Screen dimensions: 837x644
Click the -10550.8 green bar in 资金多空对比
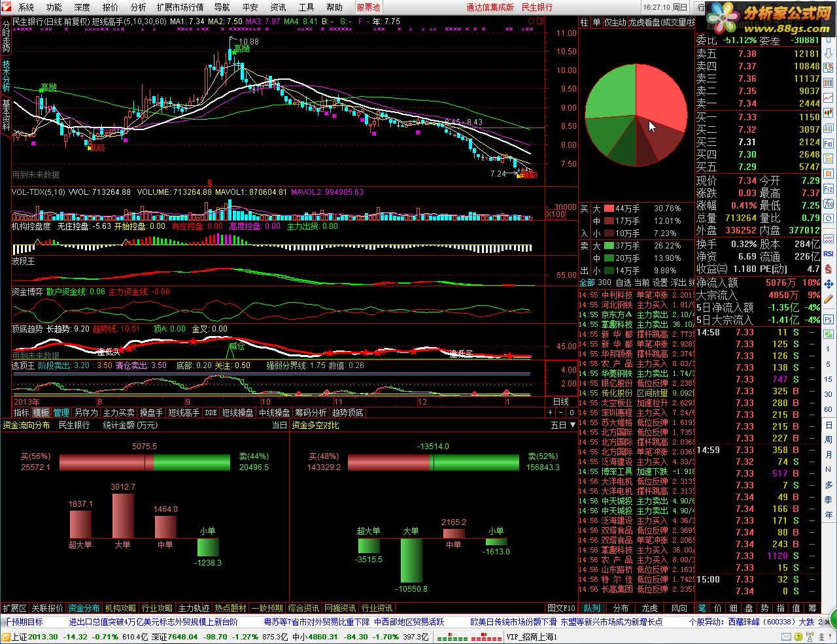click(x=411, y=560)
